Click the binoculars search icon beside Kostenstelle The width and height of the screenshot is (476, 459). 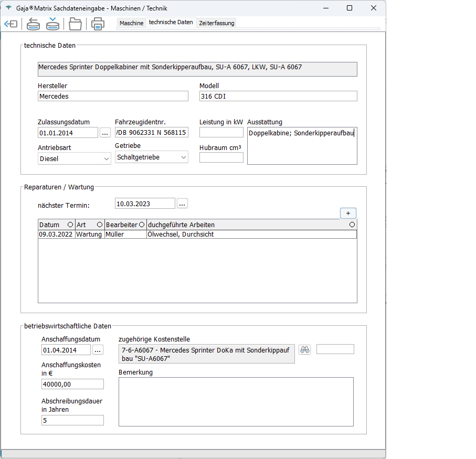coord(304,350)
